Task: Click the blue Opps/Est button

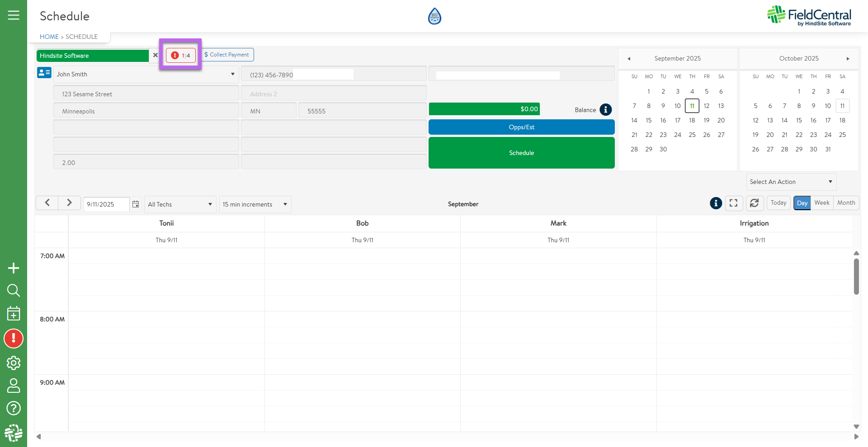Action: pos(521,127)
